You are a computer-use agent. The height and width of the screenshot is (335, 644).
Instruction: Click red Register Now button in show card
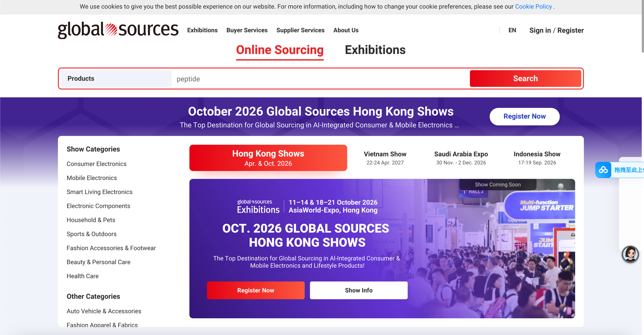click(x=256, y=290)
